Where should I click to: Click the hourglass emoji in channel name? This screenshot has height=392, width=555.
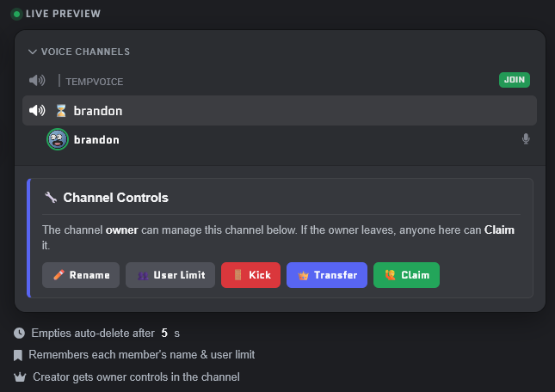[x=61, y=111]
